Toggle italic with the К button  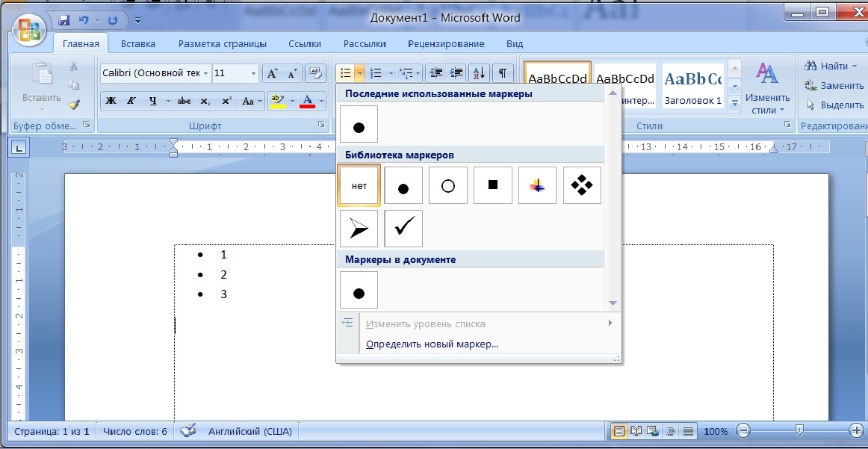pyautogui.click(x=131, y=101)
